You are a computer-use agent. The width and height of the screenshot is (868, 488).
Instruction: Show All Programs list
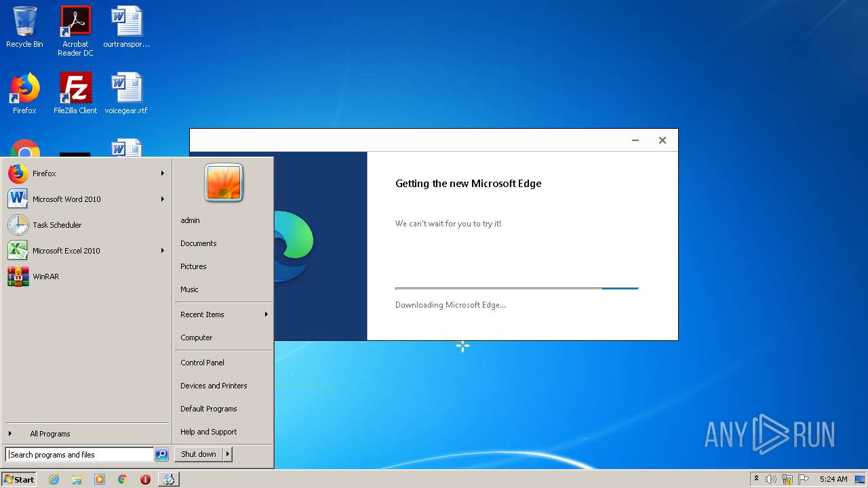point(86,434)
